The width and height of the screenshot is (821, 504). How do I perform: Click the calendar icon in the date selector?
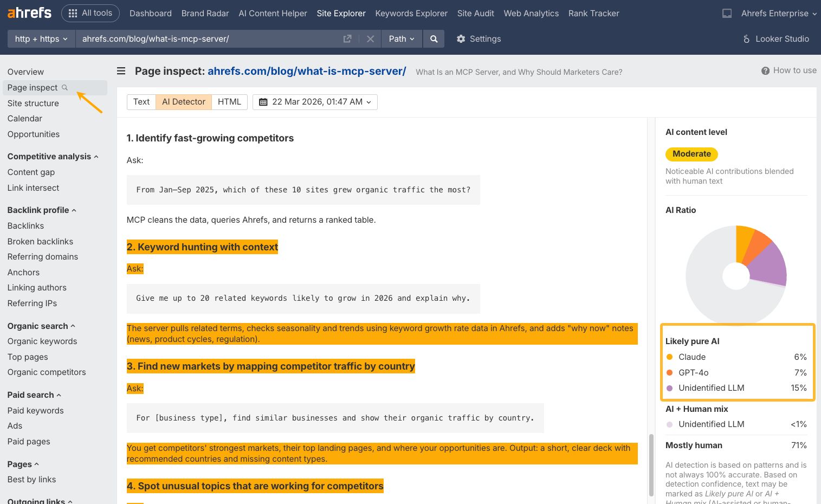point(263,102)
